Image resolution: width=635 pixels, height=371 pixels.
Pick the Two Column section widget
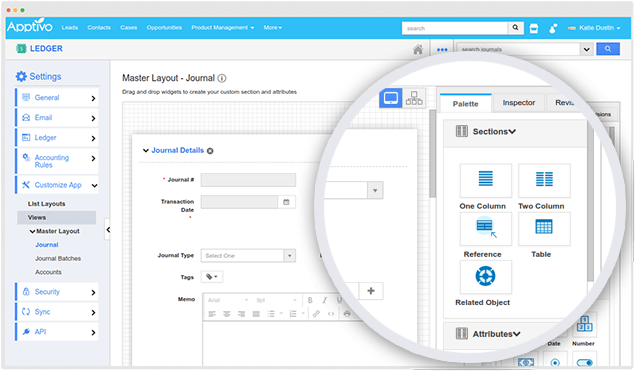(544, 180)
